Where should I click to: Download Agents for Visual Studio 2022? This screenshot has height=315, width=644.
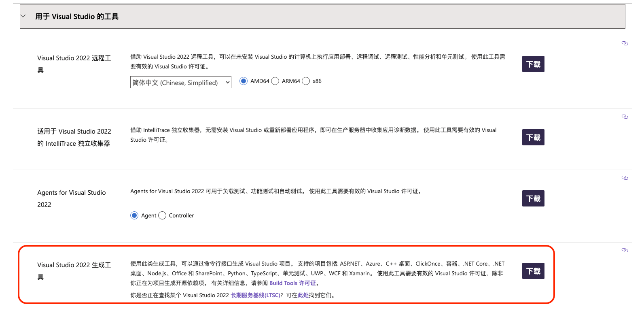click(x=533, y=198)
